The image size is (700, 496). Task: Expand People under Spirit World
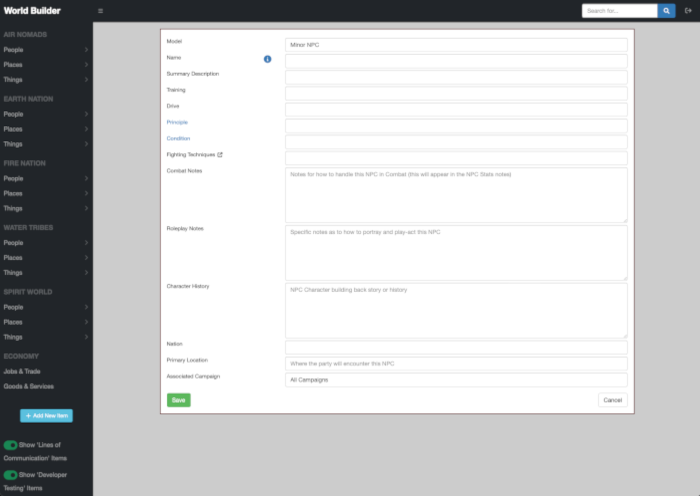click(x=46, y=307)
